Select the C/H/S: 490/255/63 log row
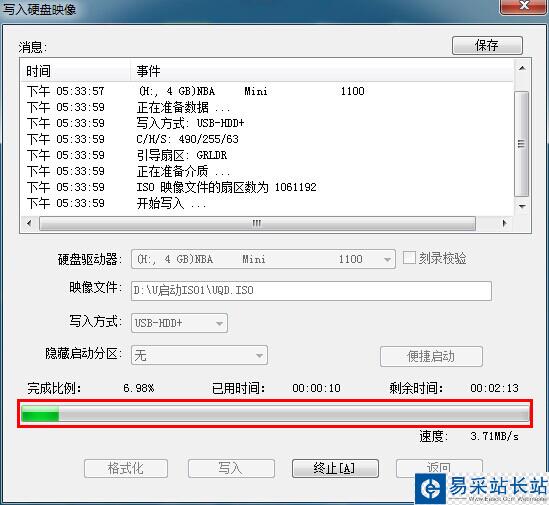This screenshot has height=505, width=549. (267, 139)
